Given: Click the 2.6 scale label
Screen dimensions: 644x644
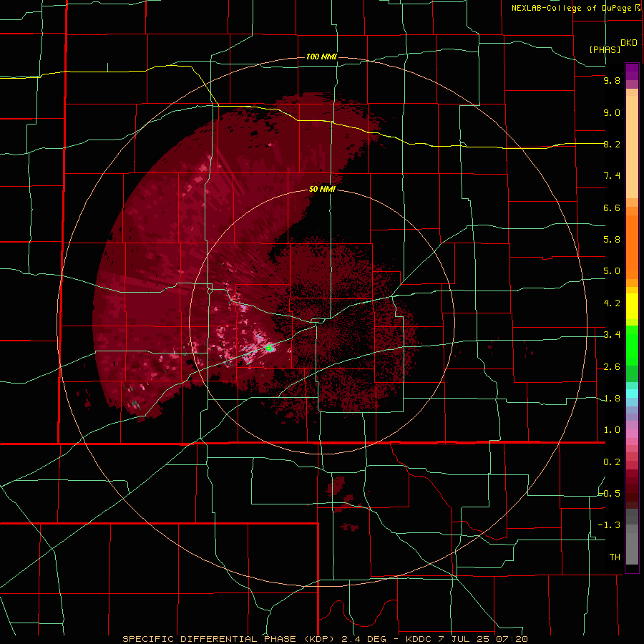Looking at the screenshot, I should [x=612, y=367].
